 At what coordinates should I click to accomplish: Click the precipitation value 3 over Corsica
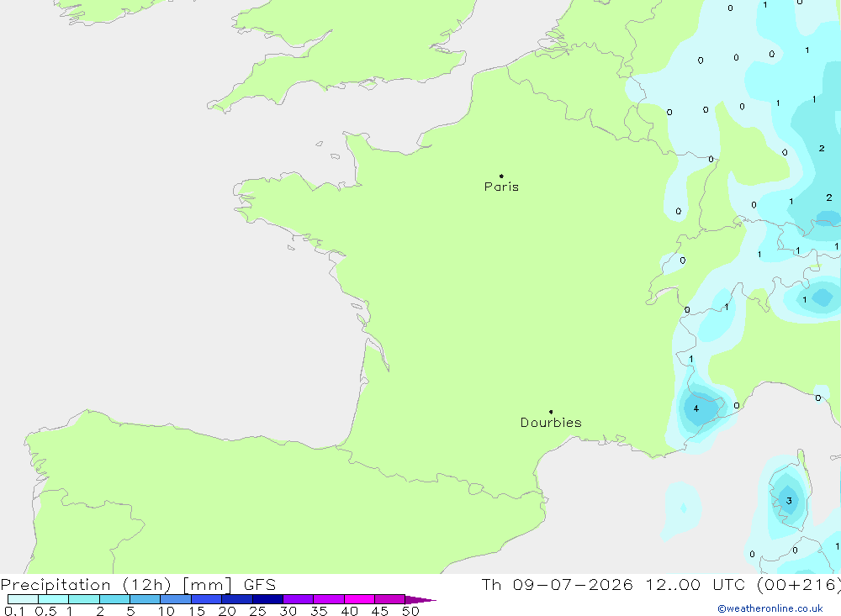[789, 501]
